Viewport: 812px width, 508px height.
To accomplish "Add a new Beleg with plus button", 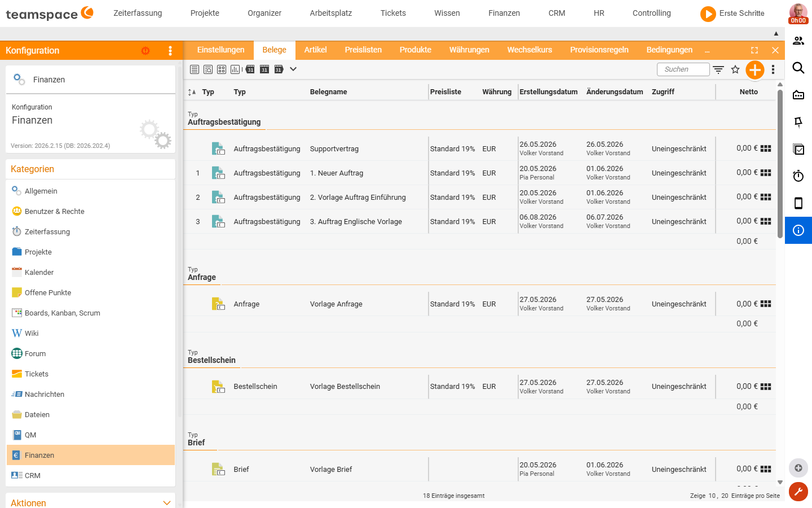I will coord(755,69).
